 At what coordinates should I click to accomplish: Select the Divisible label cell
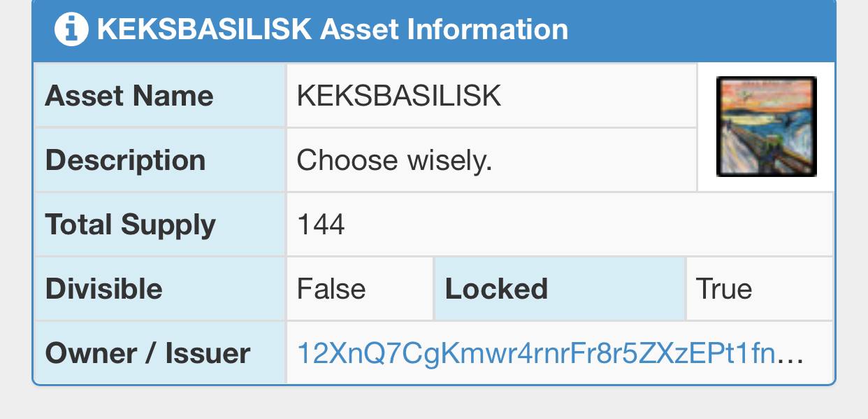[x=160, y=288]
